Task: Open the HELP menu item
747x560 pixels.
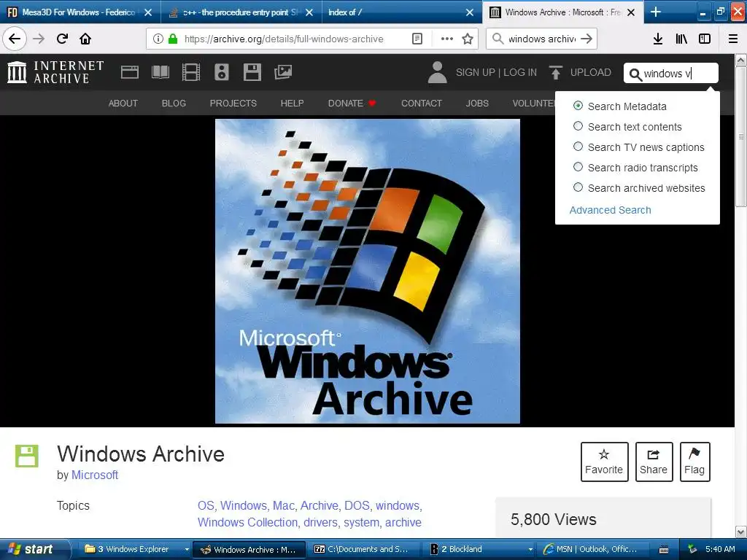Action: tap(292, 104)
